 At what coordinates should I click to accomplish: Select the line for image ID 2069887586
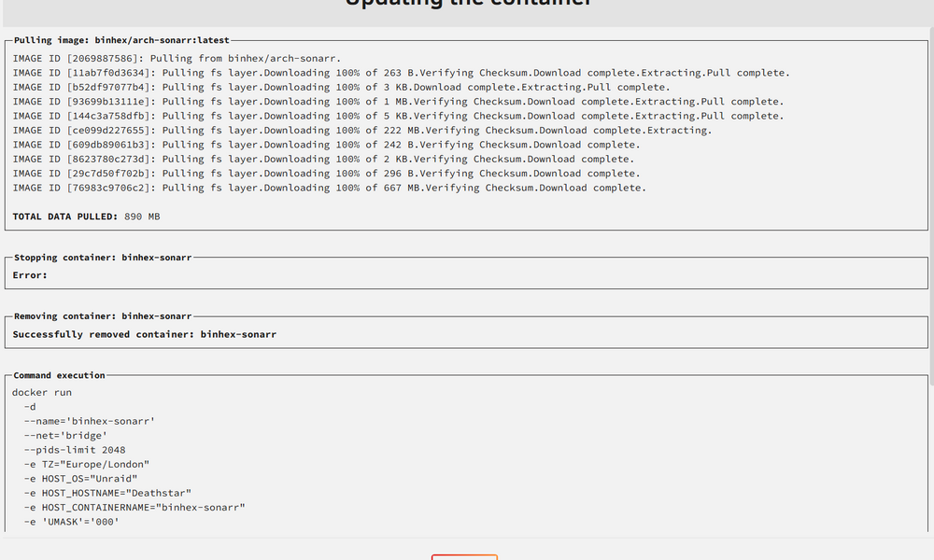tap(177, 58)
